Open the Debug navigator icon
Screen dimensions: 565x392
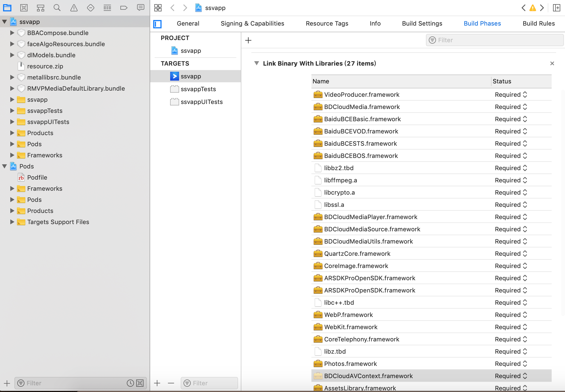pyautogui.click(x=107, y=8)
